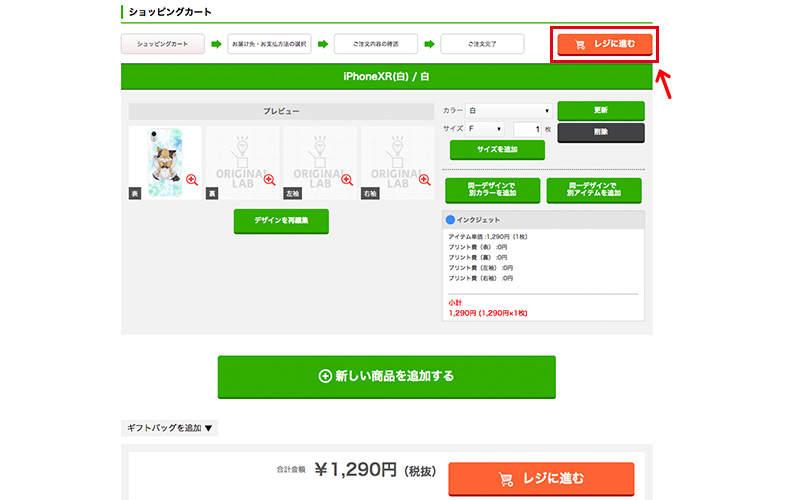This screenshot has width=800, height=500.
Task: Click the bottom レジに進む checkout button
Action: tap(541, 479)
